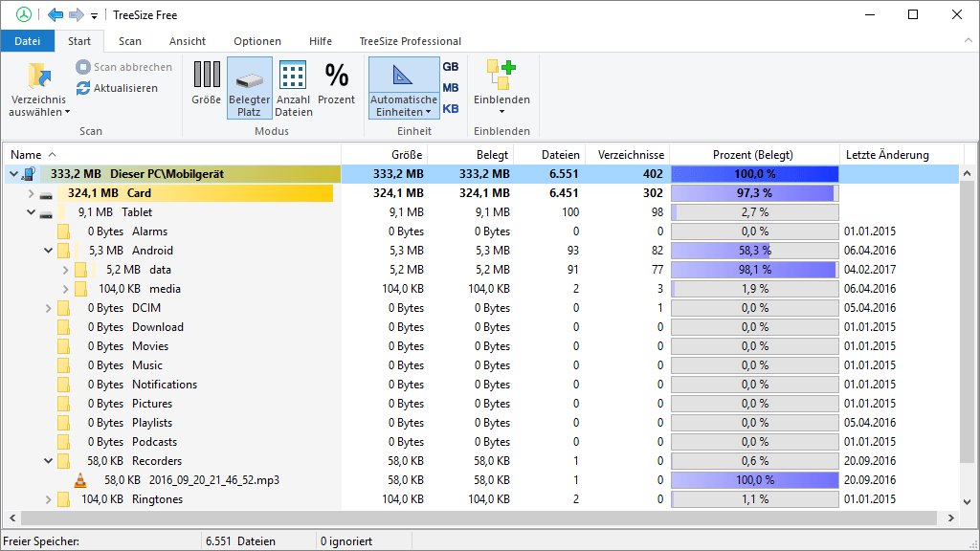Expand the Card node

pyautogui.click(x=31, y=193)
